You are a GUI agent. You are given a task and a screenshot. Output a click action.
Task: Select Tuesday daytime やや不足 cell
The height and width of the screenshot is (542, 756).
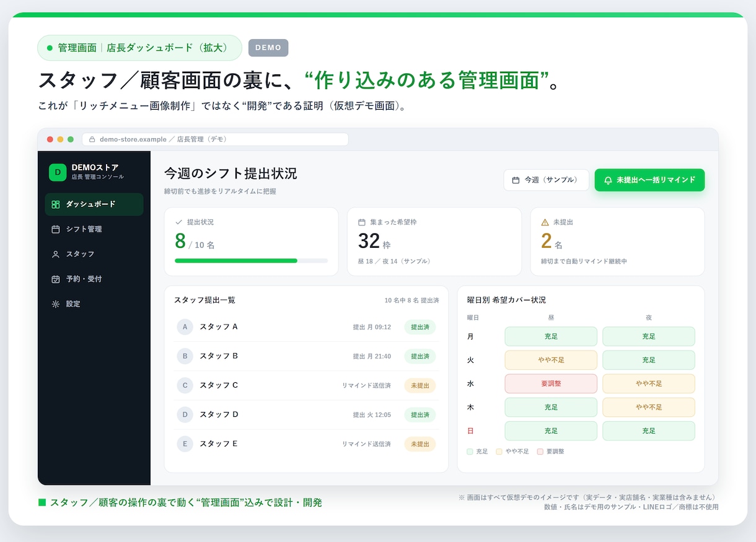(x=551, y=360)
